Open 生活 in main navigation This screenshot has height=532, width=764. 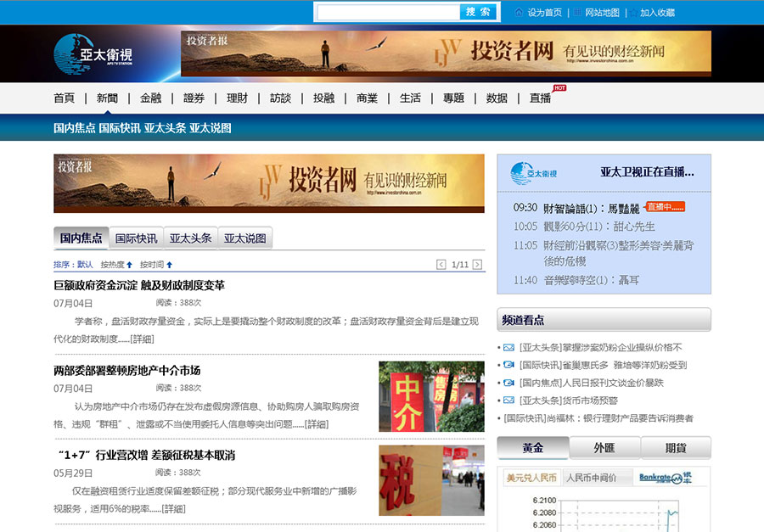pyautogui.click(x=410, y=98)
